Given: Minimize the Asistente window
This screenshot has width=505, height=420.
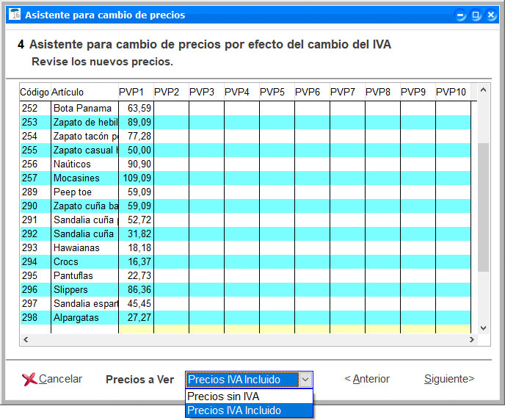Looking at the screenshot, I should click(x=460, y=15).
